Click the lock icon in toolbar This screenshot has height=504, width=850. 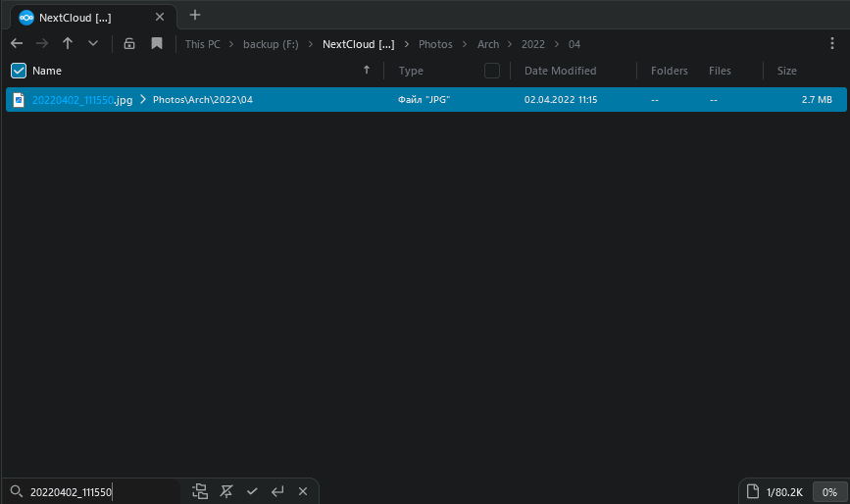coord(129,43)
